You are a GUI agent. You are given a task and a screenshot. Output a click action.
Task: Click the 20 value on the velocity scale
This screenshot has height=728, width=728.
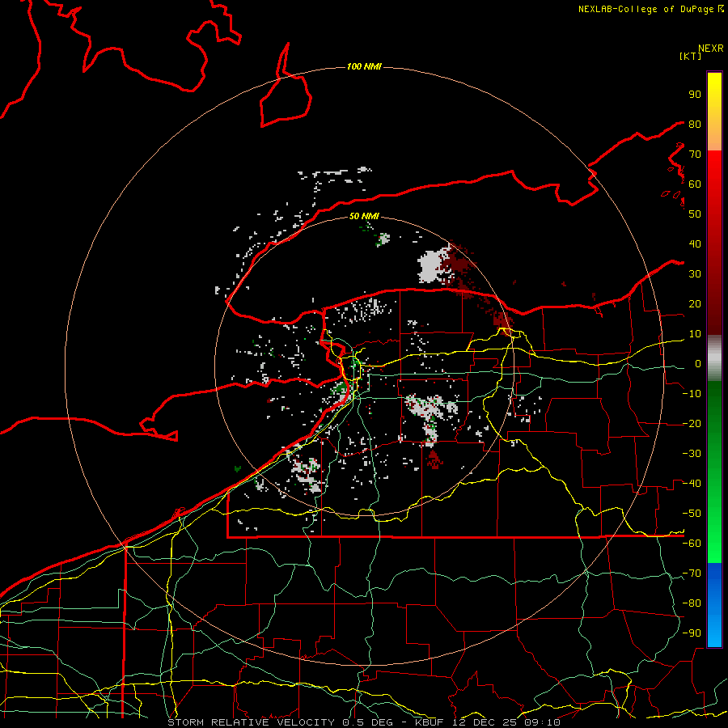pos(695,303)
